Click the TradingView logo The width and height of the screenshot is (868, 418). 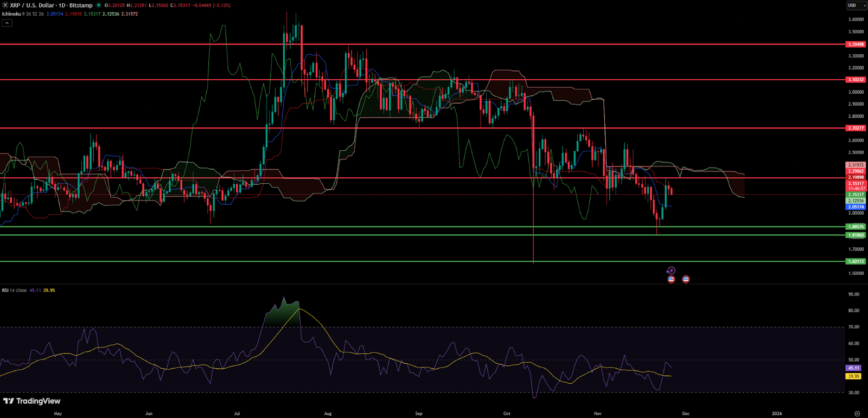click(32, 401)
